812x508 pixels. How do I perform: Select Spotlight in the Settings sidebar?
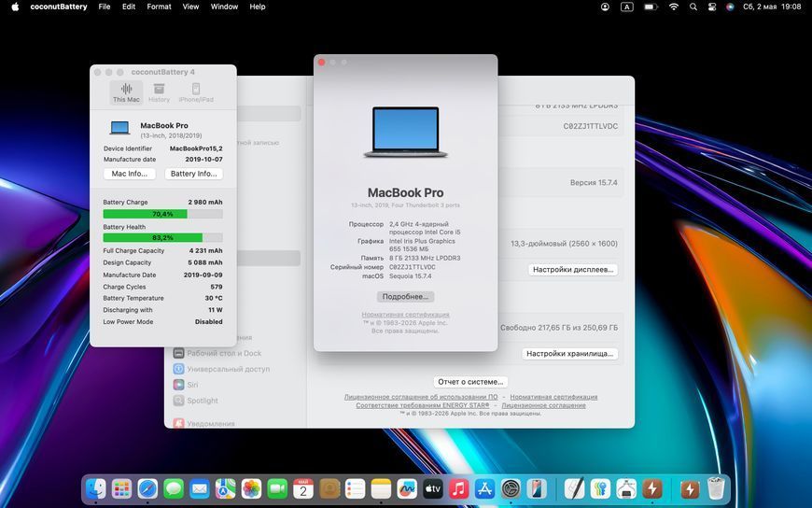click(195, 401)
